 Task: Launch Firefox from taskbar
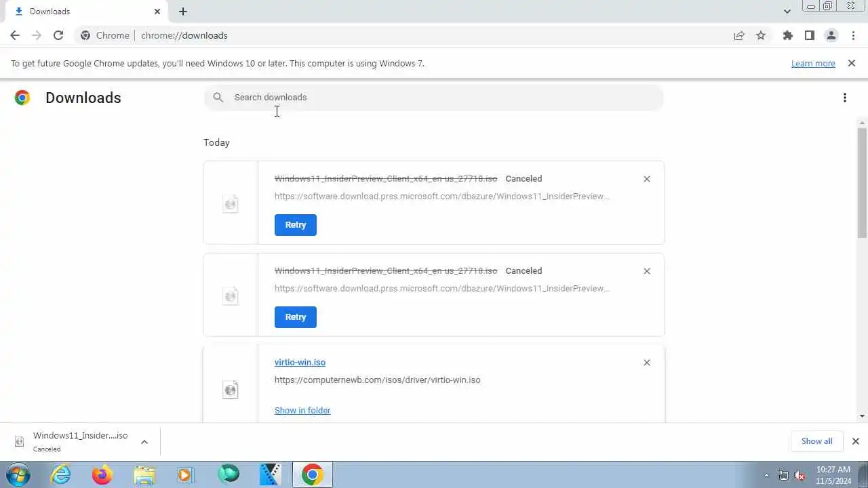click(102, 474)
